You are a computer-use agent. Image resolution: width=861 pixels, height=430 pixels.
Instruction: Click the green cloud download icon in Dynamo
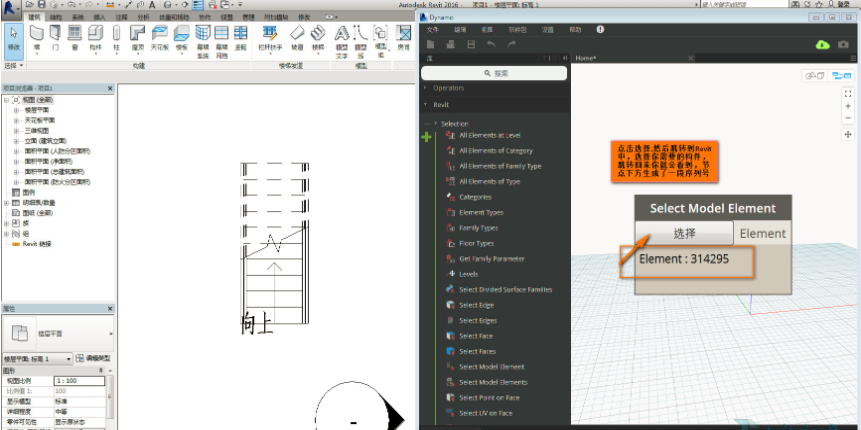click(x=823, y=44)
